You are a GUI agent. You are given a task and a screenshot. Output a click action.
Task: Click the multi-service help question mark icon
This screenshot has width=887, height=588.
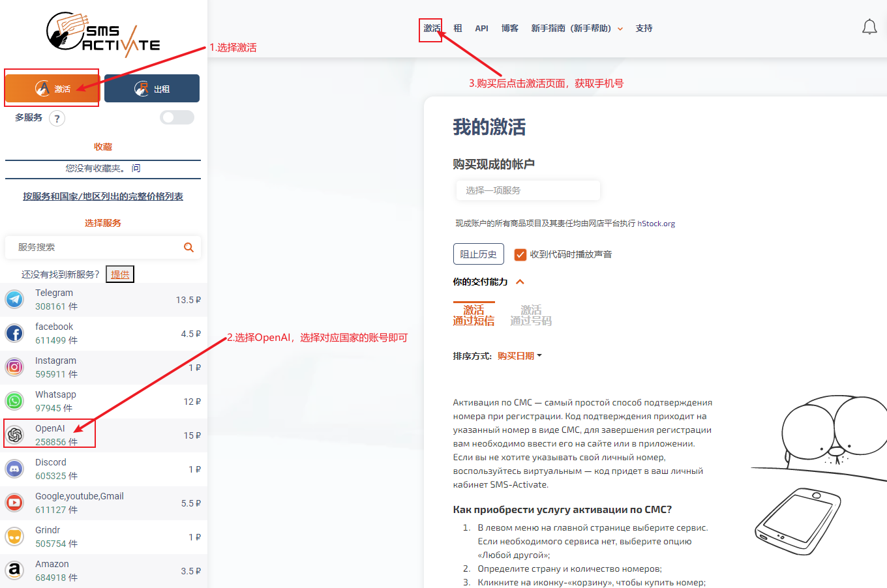click(x=57, y=119)
